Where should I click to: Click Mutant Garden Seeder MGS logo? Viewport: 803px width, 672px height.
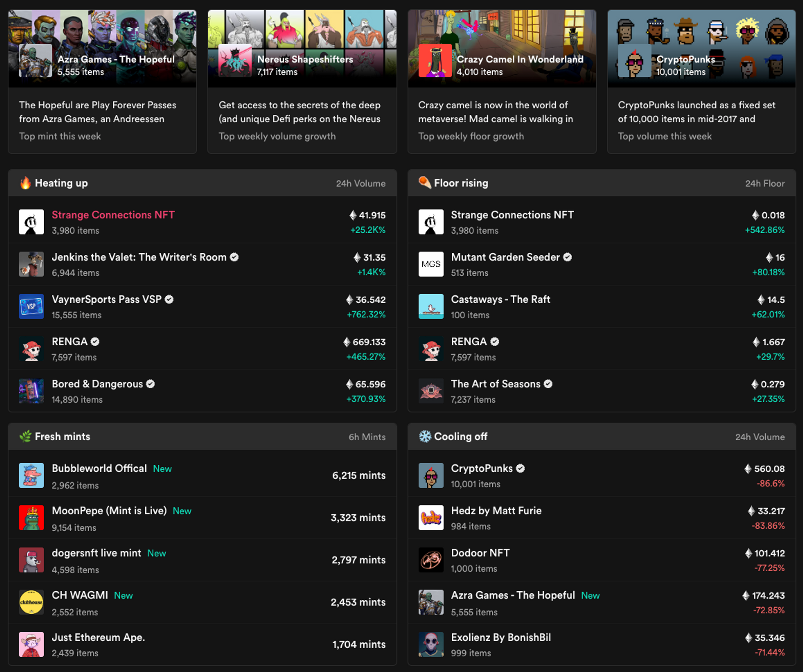tap(431, 264)
